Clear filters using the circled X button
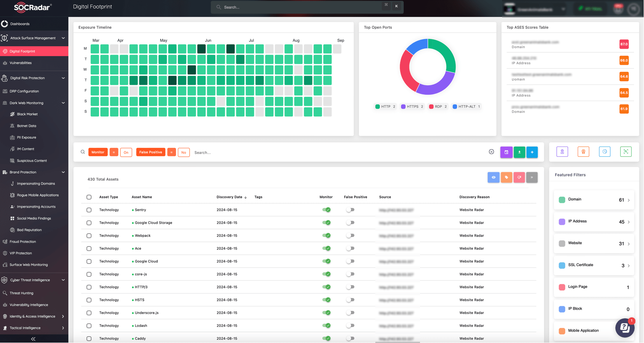The image size is (644, 343). pyautogui.click(x=491, y=151)
